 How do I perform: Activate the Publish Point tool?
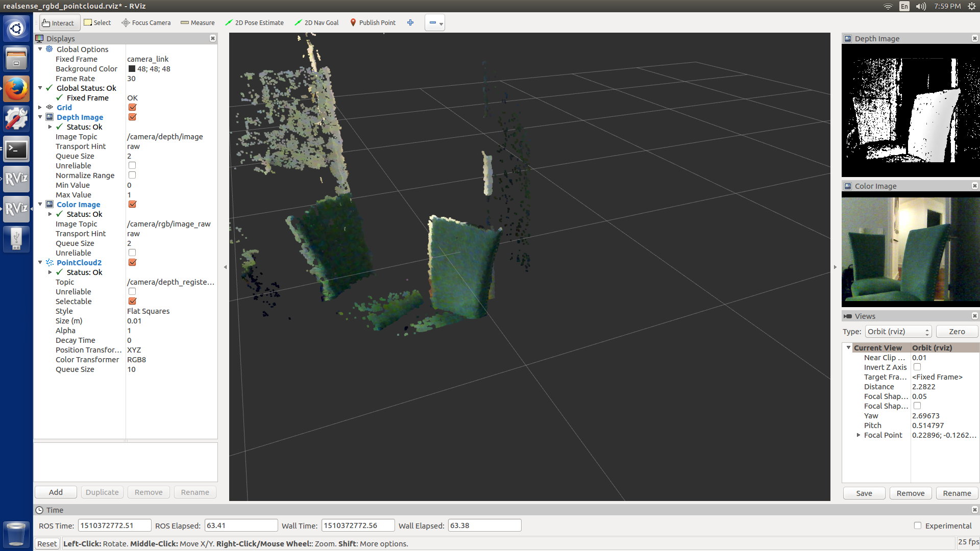tap(373, 23)
